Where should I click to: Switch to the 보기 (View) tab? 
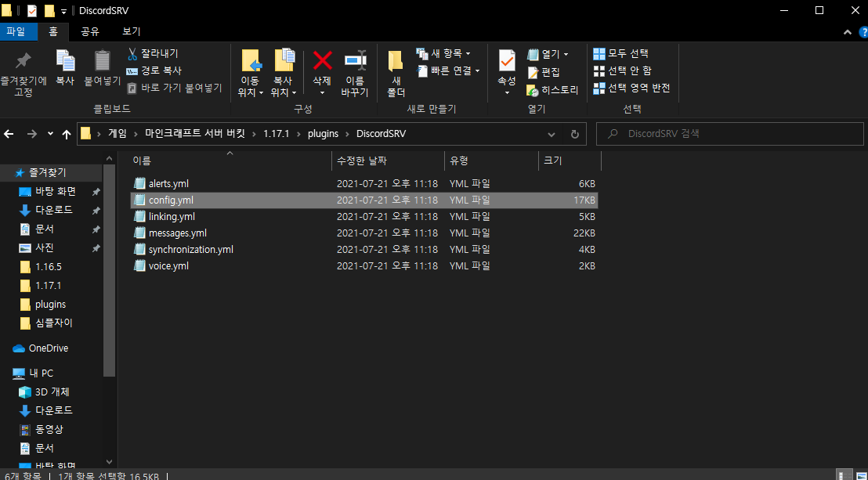[x=131, y=31]
